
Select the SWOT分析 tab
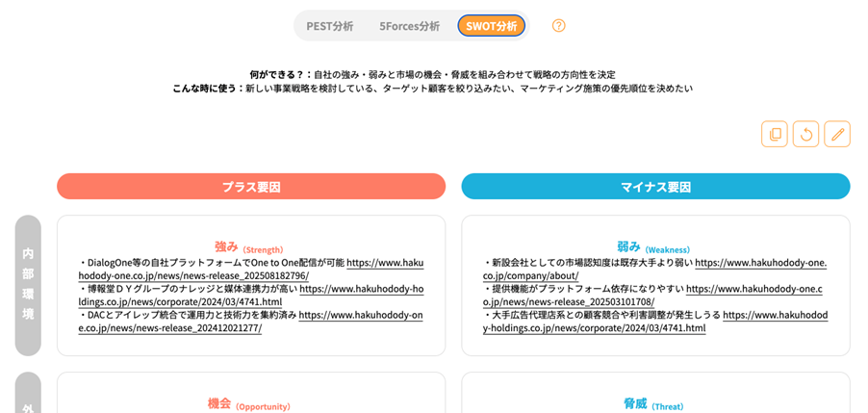click(x=491, y=26)
